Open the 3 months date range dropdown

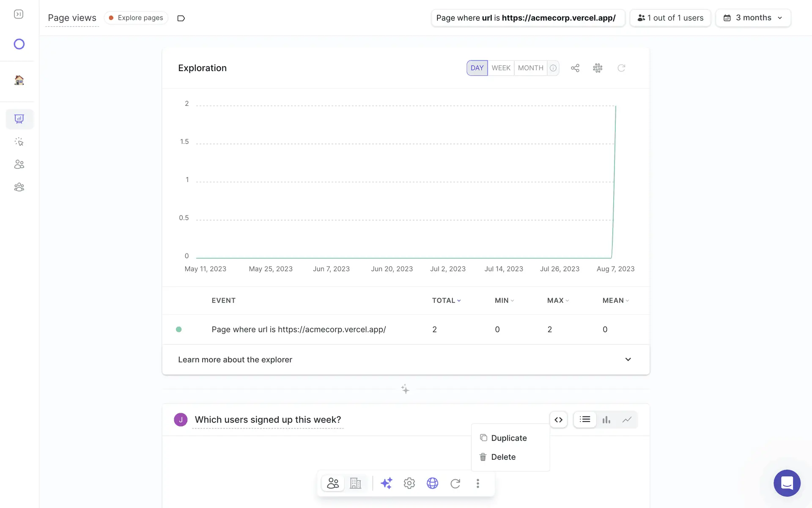pos(753,18)
